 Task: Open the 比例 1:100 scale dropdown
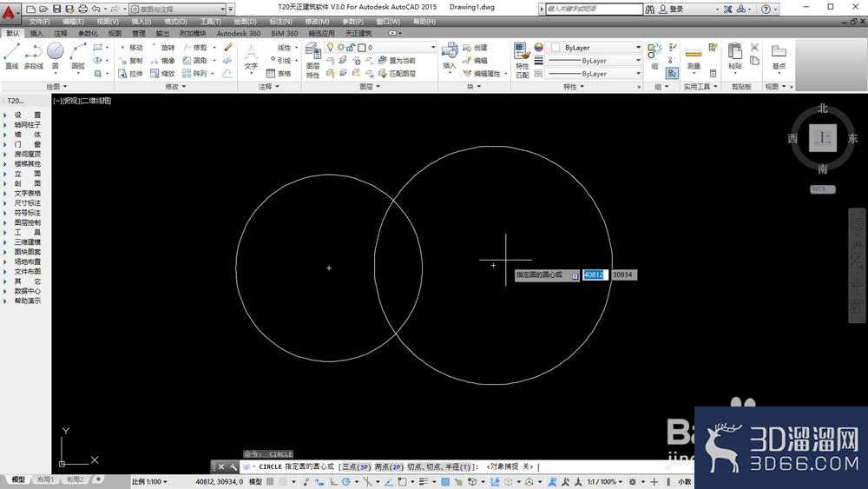tap(149, 482)
